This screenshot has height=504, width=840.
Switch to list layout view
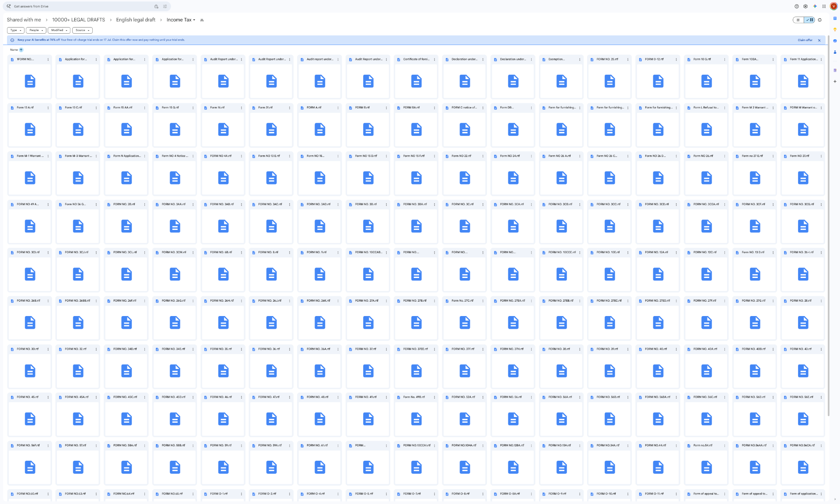click(x=798, y=20)
